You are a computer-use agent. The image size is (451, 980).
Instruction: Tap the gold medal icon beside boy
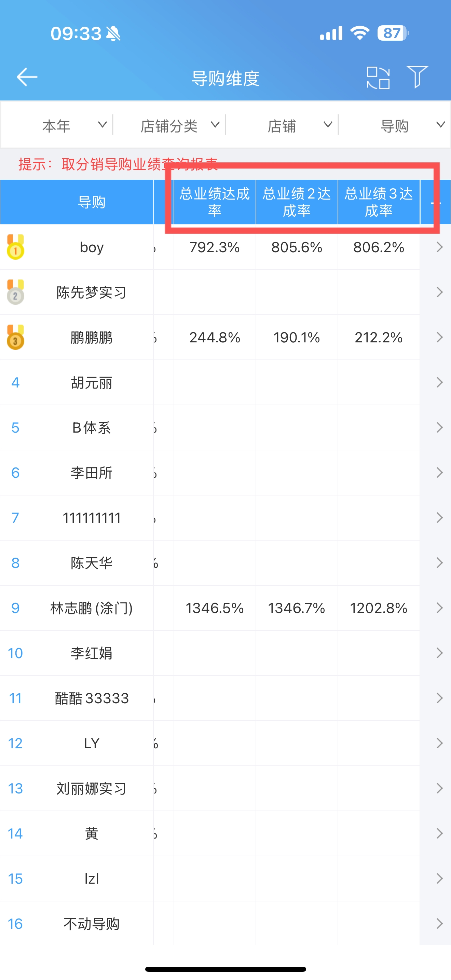[x=16, y=247]
